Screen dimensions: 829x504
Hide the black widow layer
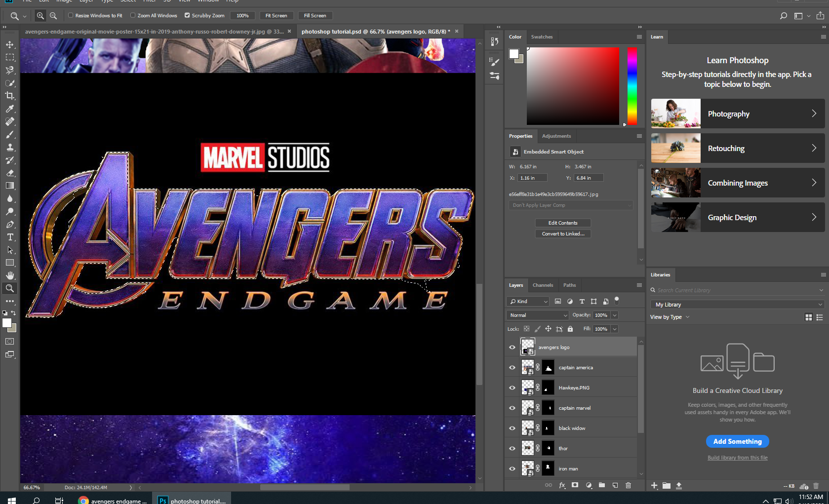512,428
